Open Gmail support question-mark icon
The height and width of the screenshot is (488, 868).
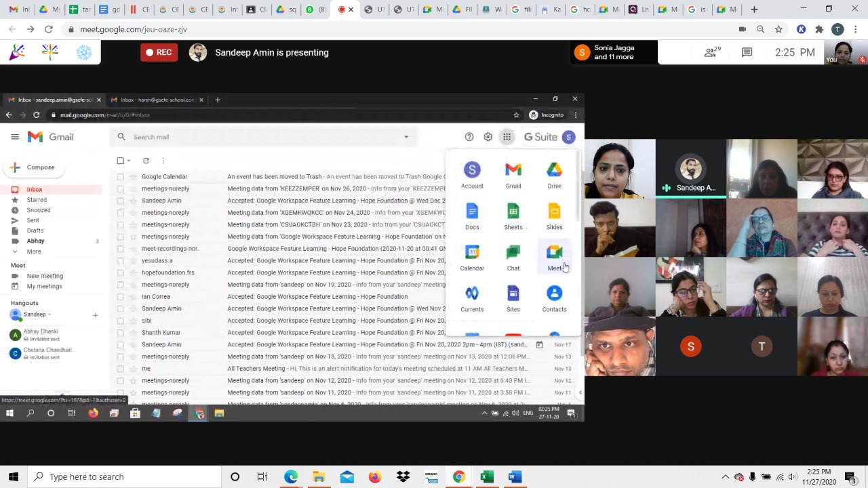[x=469, y=137]
